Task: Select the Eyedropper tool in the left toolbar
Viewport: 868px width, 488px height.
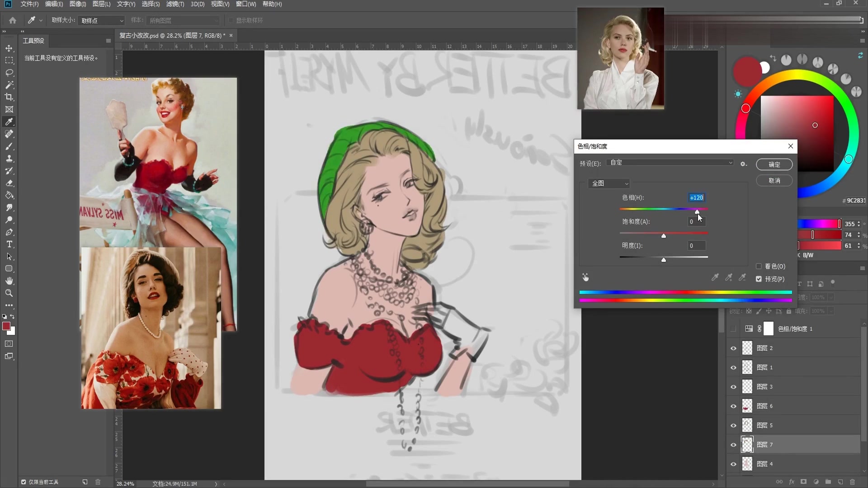Action: (x=9, y=122)
